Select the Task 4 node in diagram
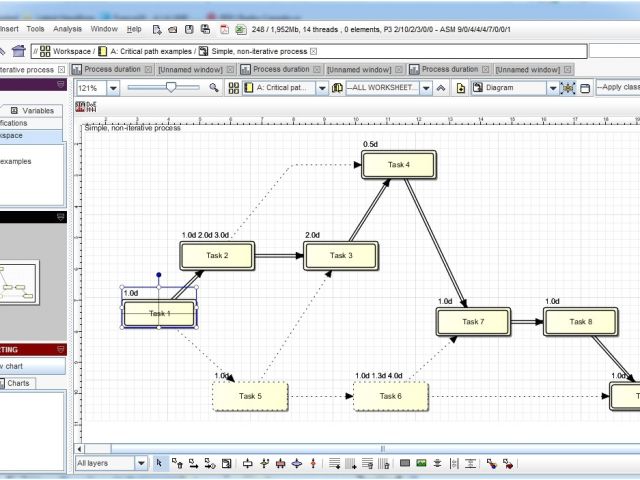 tap(399, 165)
